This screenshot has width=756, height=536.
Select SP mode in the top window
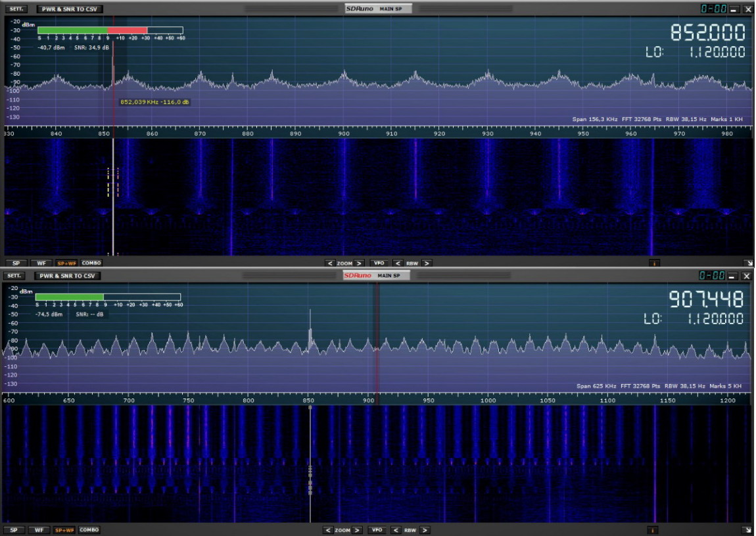pyautogui.click(x=16, y=263)
